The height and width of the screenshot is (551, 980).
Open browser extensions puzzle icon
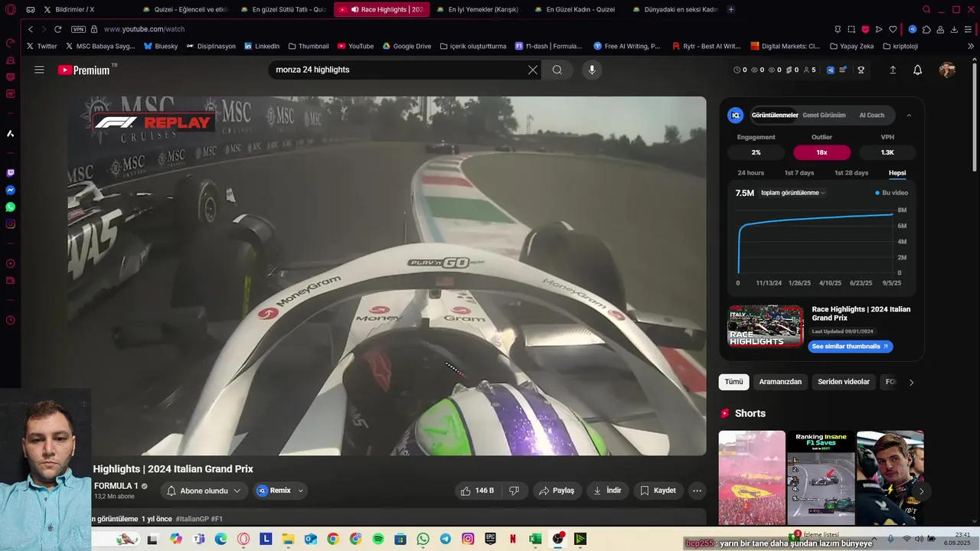[926, 29]
